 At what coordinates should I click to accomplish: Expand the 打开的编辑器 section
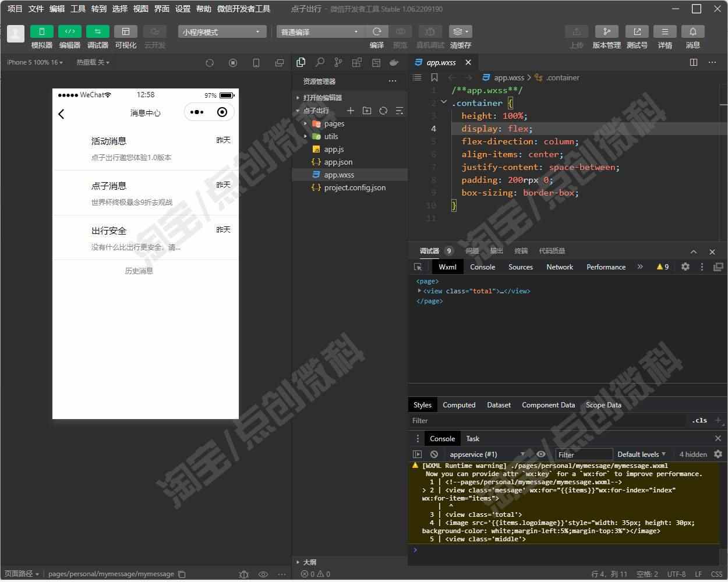click(349, 98)
